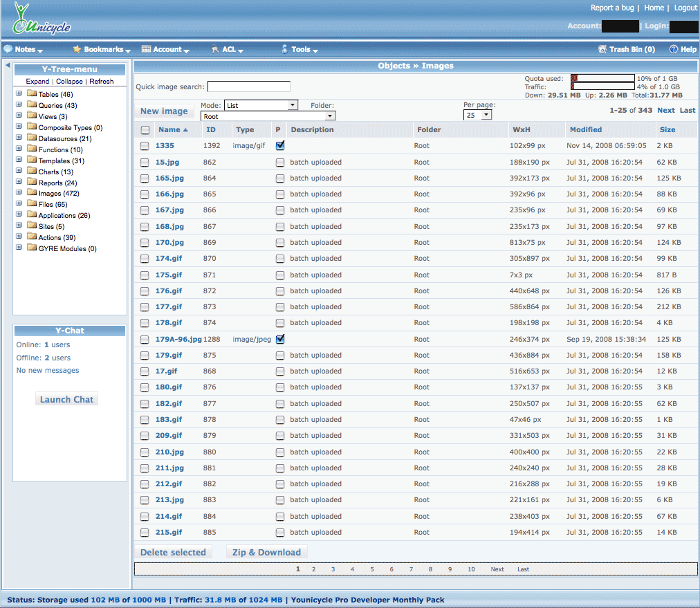The width and height of the screenshot is (700, 608).
Task: Open the Account menu
Action: point(167,49)
